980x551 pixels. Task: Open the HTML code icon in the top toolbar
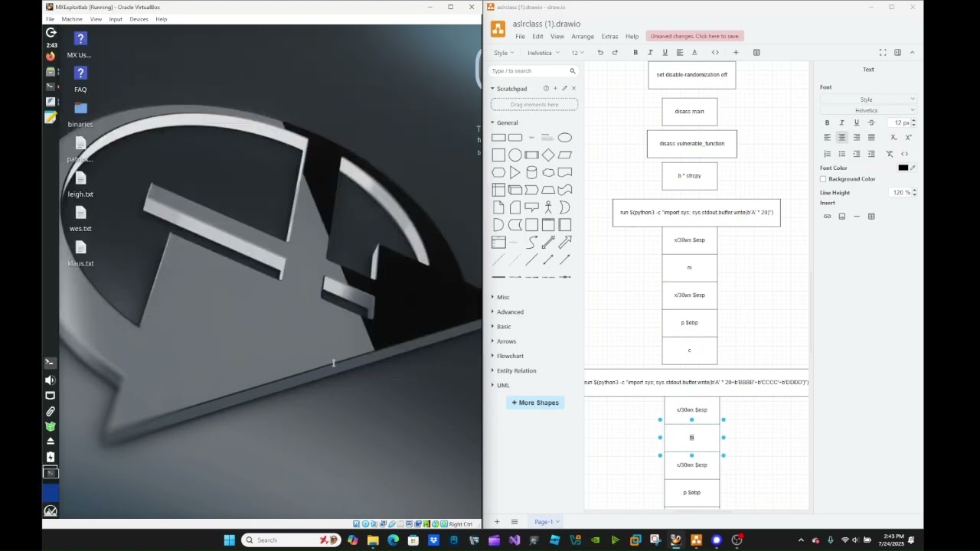coord(715,53)
